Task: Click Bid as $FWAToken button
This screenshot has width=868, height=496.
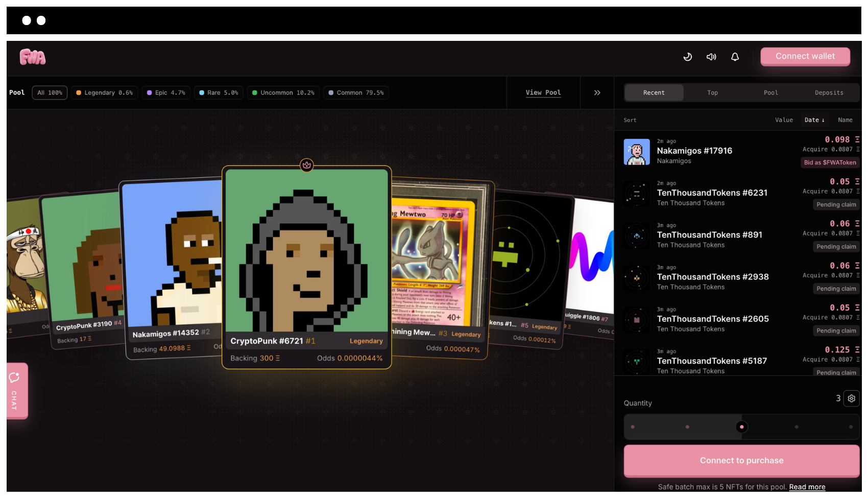Action: coord(830,162)
